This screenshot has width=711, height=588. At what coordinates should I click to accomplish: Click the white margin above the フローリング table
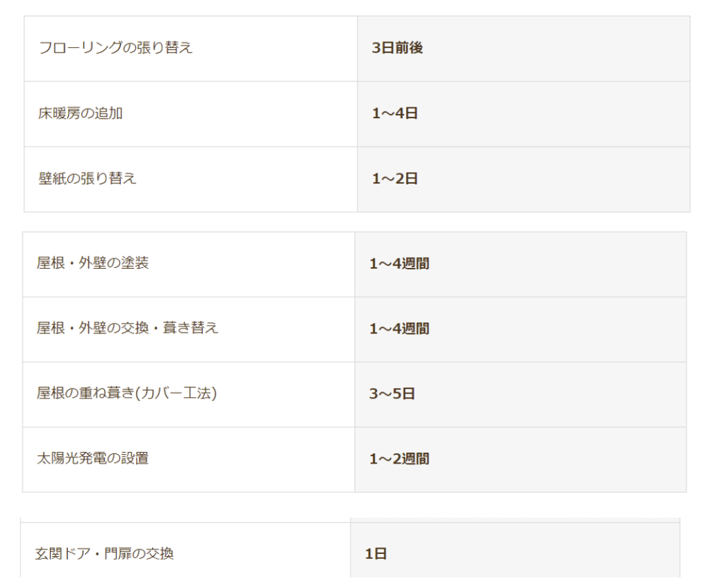click(355, 8)
